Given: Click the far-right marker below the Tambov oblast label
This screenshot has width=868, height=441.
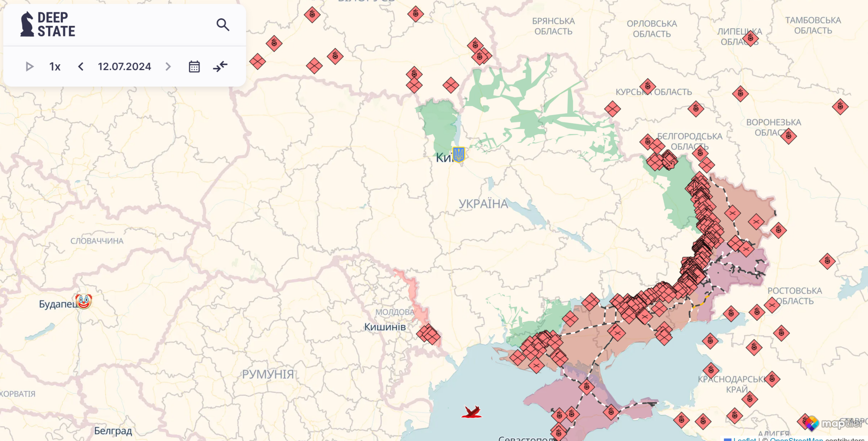Looking at the screenshot, I should click(x=840, y=106).
